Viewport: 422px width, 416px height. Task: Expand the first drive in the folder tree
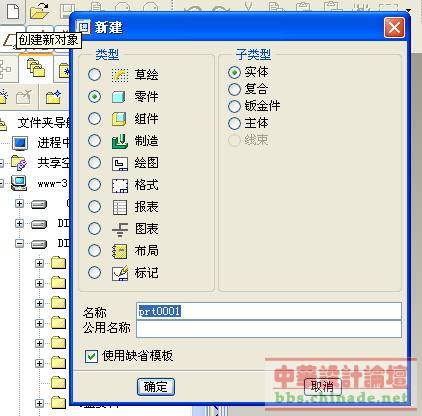tap(19, 203)
